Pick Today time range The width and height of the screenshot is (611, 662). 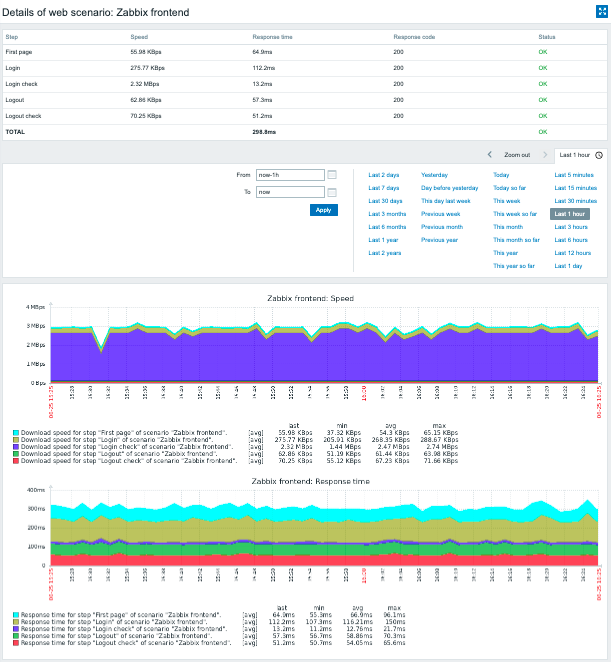point(501,175)
